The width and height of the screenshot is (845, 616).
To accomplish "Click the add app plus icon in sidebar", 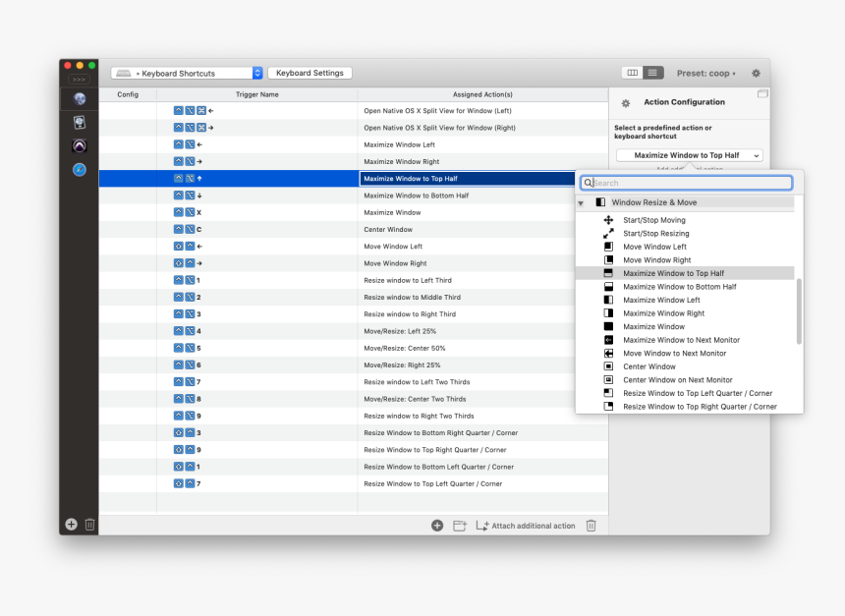I will 71,525.
